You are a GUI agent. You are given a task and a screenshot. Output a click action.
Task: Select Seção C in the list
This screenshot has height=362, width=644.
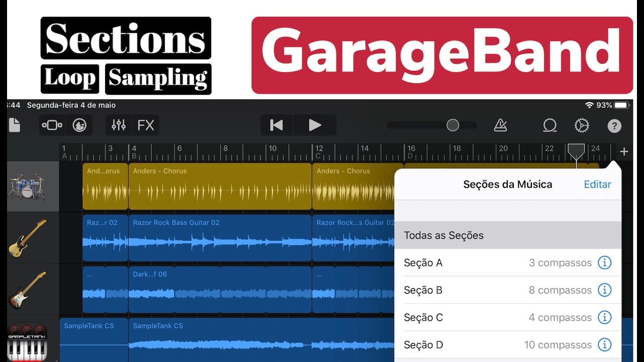click(x=508, y=317)
